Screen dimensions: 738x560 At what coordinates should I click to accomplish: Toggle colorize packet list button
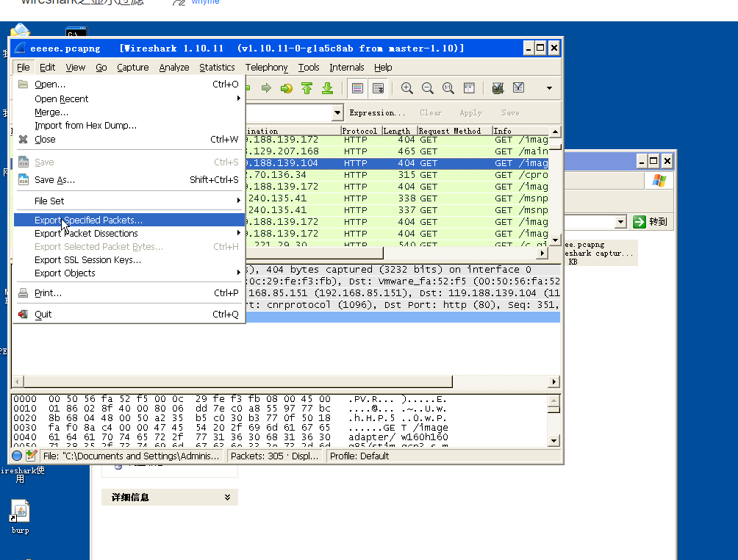[357, 88]
